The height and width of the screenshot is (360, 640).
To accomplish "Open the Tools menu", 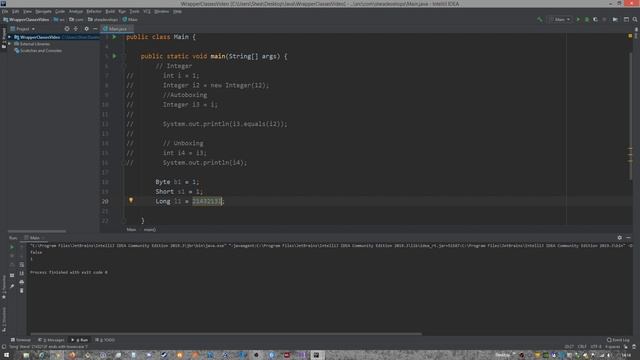I will point(134,11).
